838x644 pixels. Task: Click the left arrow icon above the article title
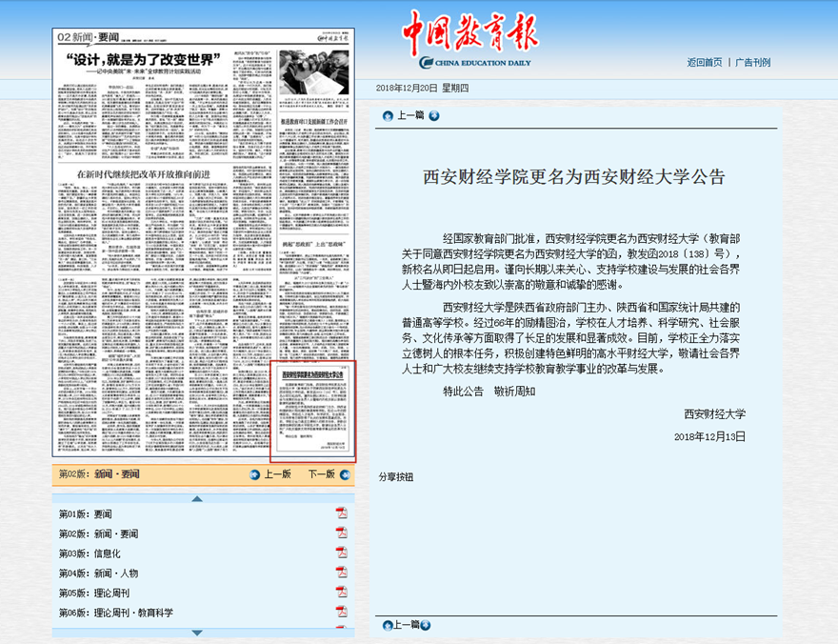[388, 116]
